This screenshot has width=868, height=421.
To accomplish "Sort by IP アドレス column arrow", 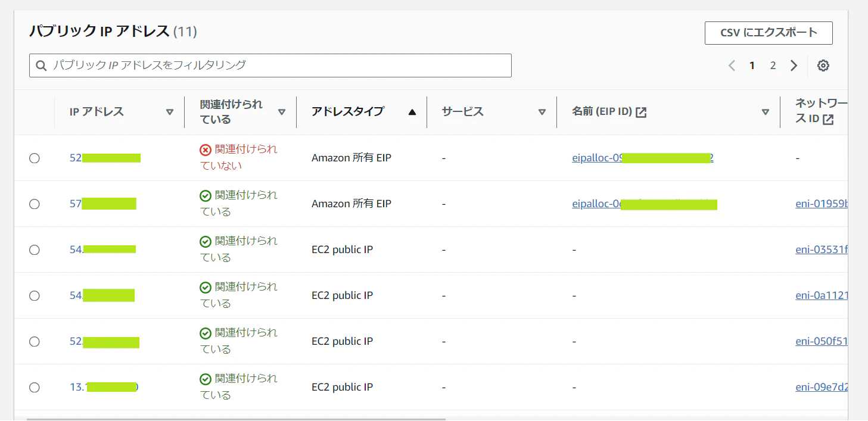I will [x=170, y=112].
